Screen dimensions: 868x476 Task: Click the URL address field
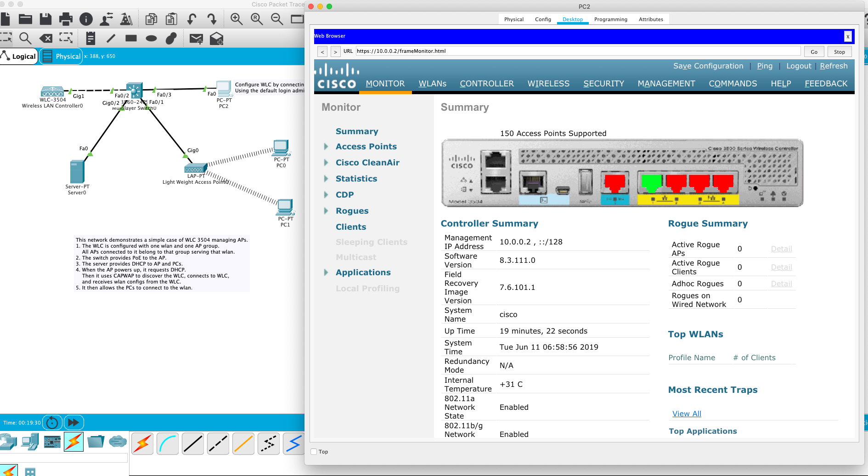[578, 51]
